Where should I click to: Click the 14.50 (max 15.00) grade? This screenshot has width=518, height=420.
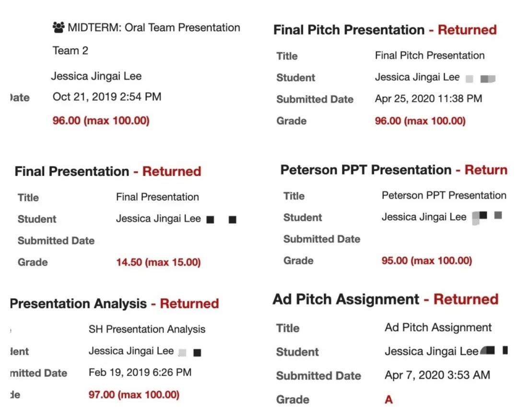[158, 262]
